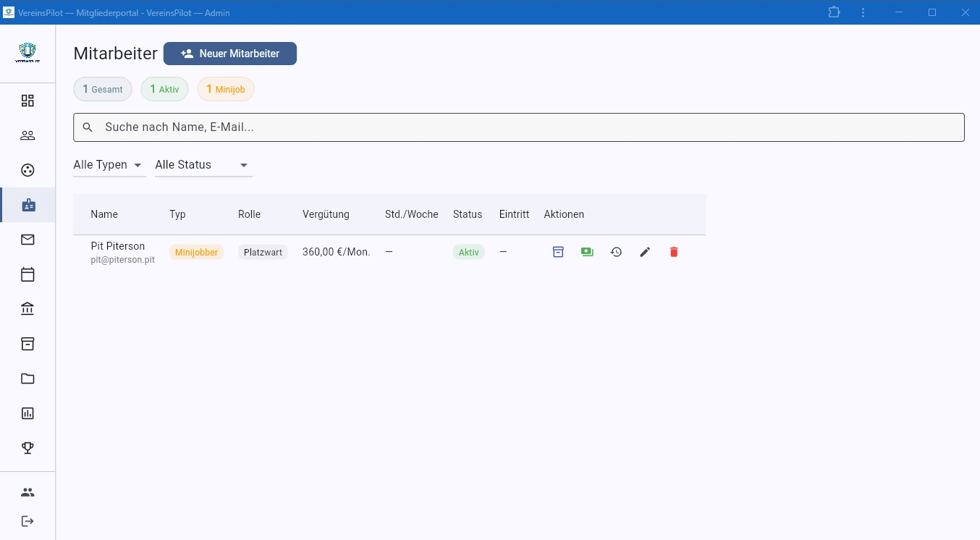Viewport: 980px width, 540px height.
Task: Open the dashboard from the sidebar
Action: click(x=28, y=101)
